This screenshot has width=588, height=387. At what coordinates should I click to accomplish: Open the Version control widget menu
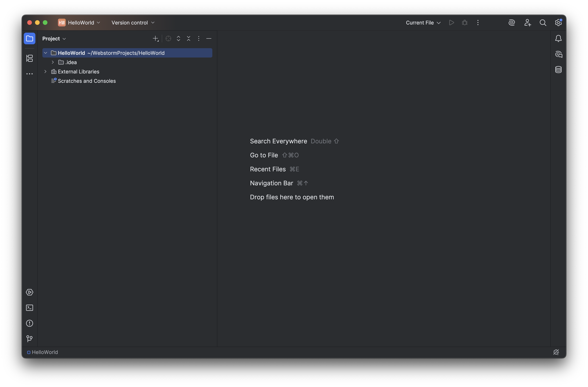[x=133, y=23]
